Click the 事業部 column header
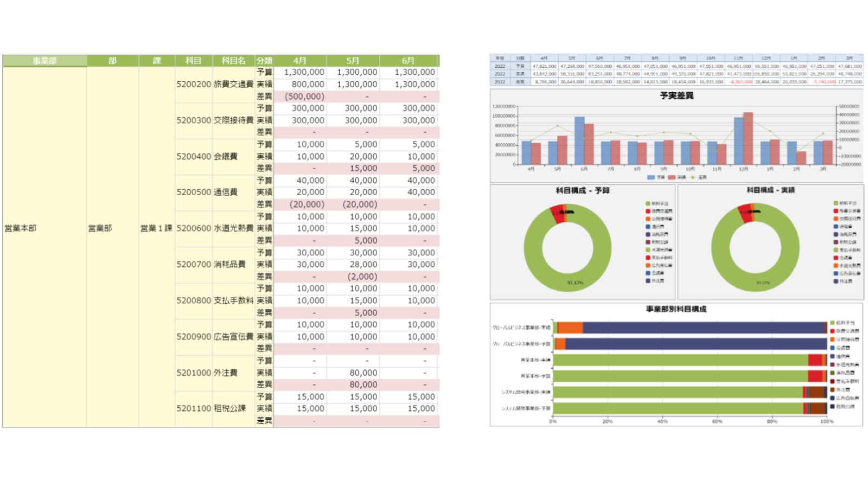This screenshot has height=488, width=868. [x=44, y=61]
